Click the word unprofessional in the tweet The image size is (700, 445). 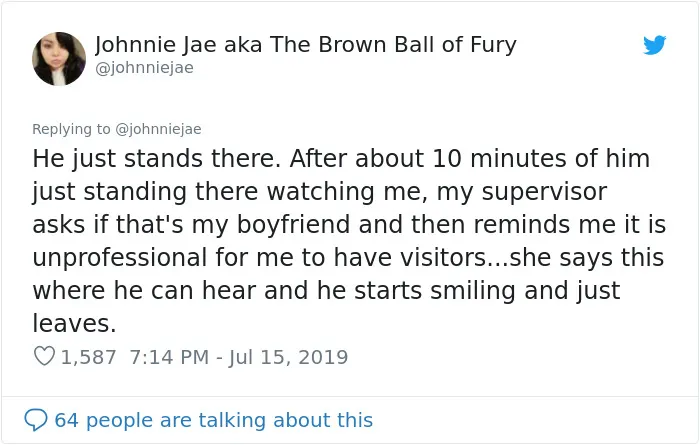tap(120, 258)
